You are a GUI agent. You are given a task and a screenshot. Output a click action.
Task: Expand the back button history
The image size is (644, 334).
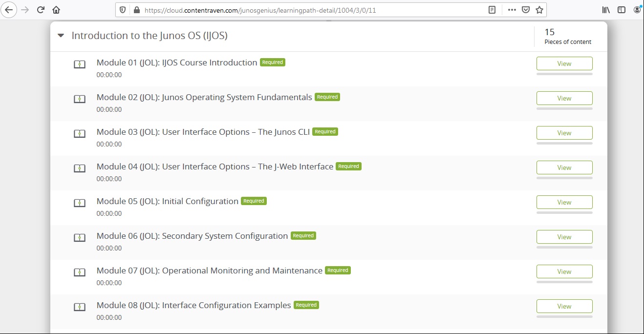click(x=9, y=9)
